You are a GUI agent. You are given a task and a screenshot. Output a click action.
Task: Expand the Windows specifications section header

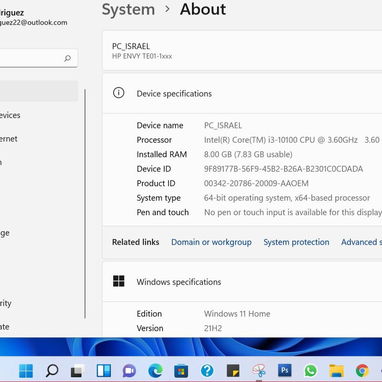(242, 282)
